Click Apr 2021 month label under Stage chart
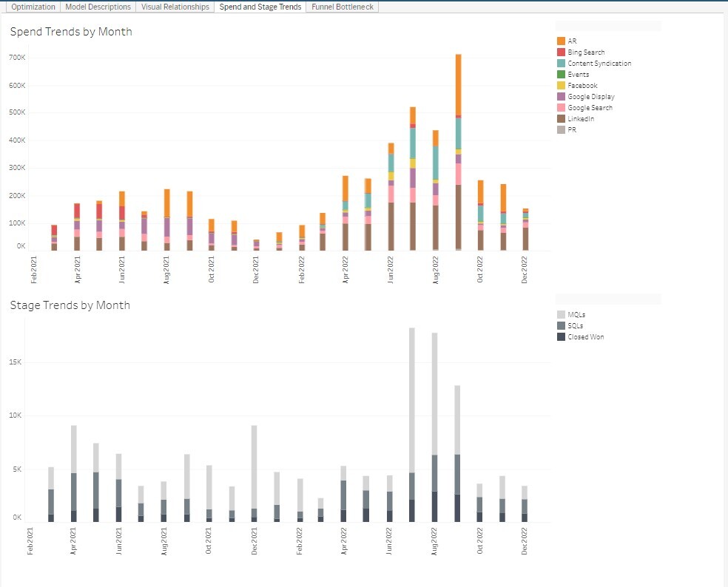728x587 pixels. [x=73, y=540]
